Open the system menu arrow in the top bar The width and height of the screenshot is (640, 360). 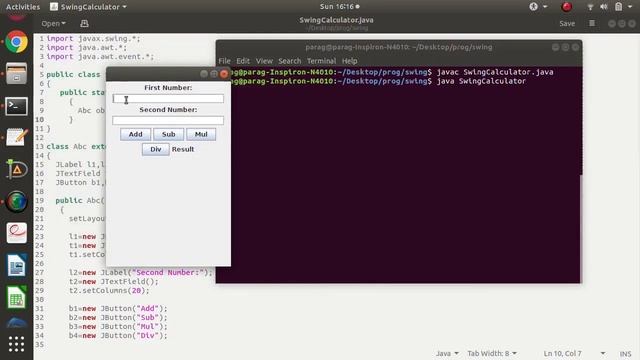630,7
